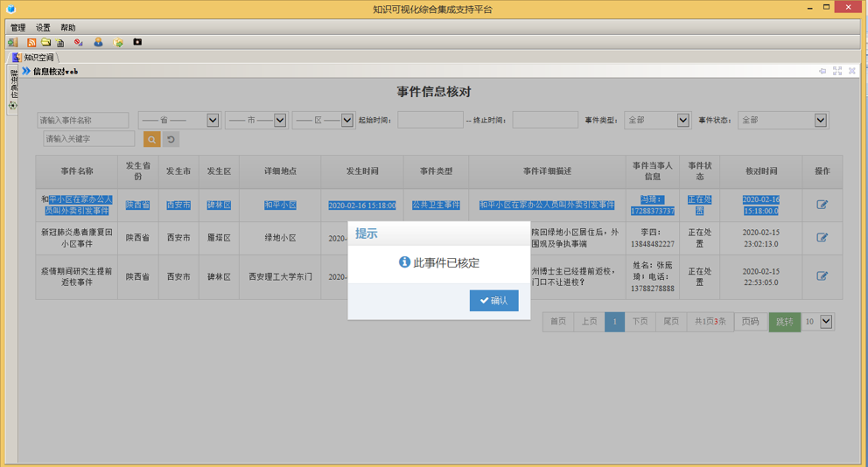
Task: Click the 事件名称 column header
Action: (77, 171)
